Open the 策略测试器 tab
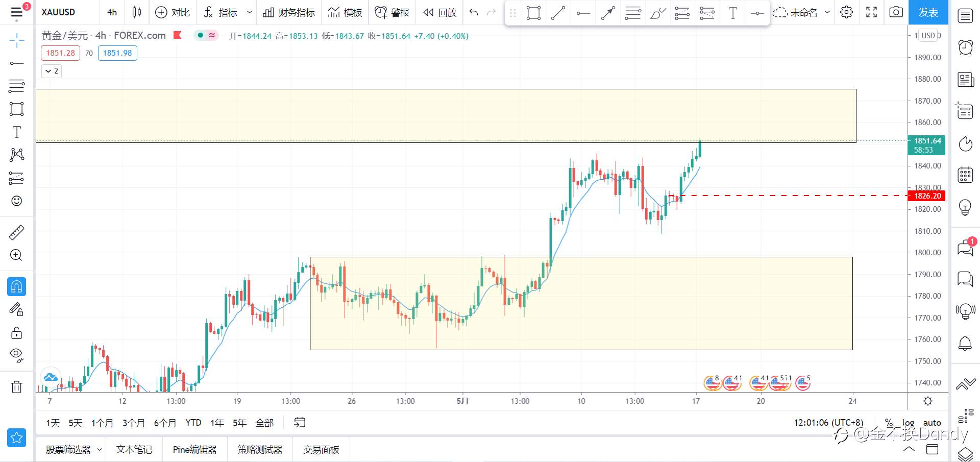Viewport: 980px width, 462px height. click(x=260, y=450)
